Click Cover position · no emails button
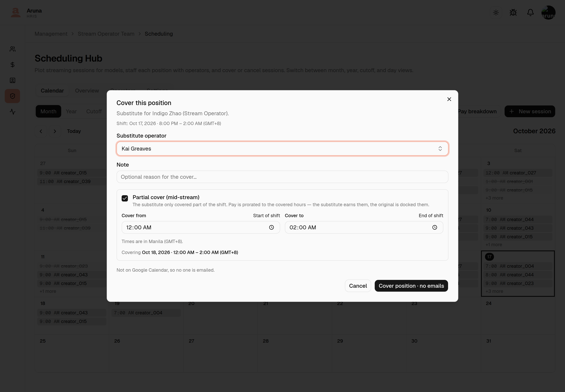This screenshot has width=565, height=392. 411,286
